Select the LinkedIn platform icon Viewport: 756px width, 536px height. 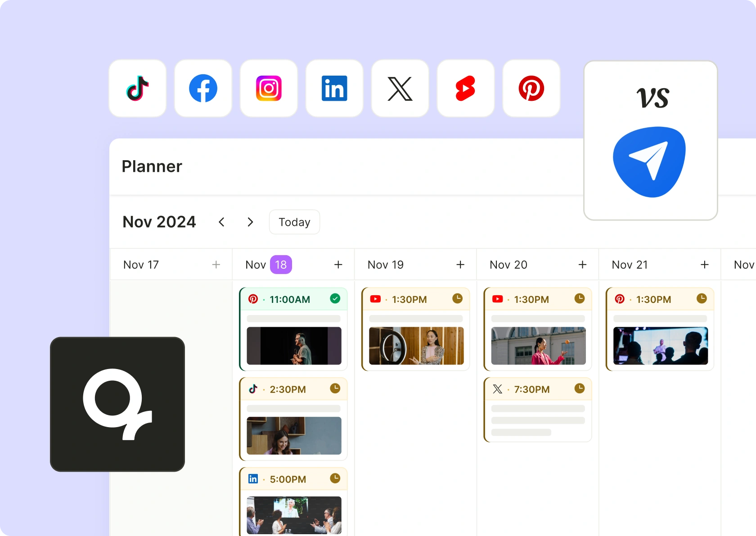(x=334, y=88)
